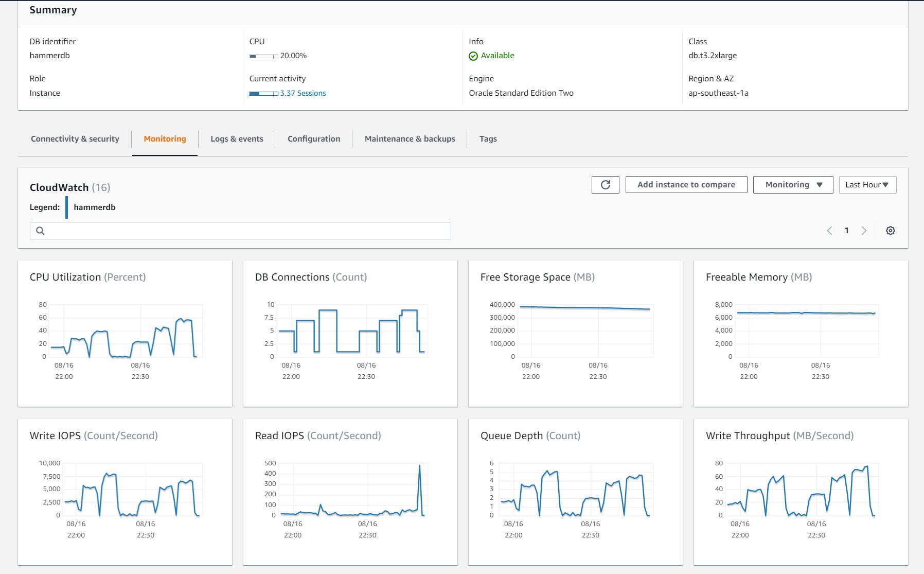Expand the Monitoring dropdown menu
Viewport: 924px width, 574px height.
(x=793, y=185)
